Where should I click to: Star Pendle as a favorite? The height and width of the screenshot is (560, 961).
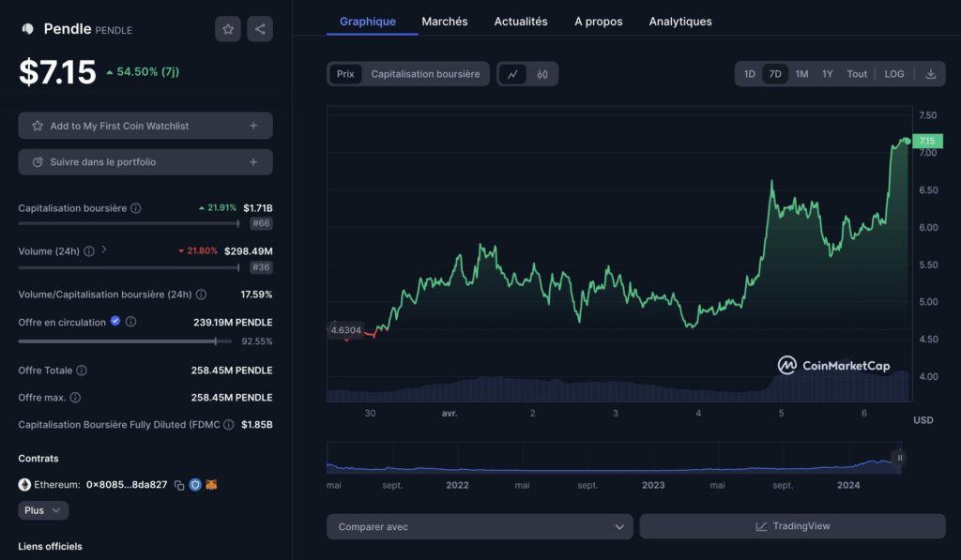click(x=227, y=29)
